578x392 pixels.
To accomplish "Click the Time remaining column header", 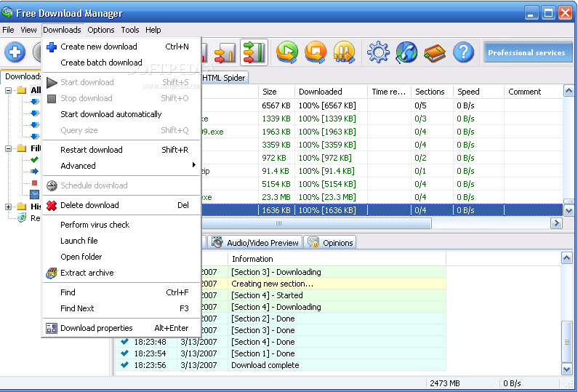I will tap(389, 92).
